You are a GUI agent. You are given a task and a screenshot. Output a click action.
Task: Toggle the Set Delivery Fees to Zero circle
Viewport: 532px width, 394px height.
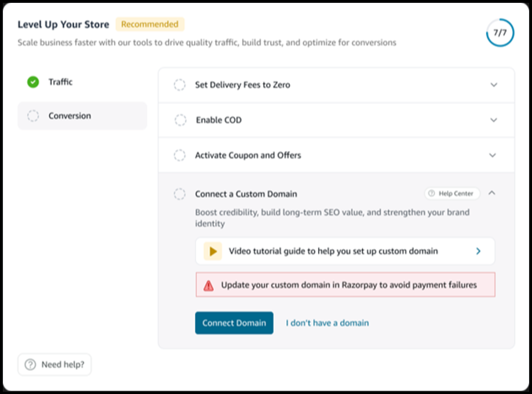pyautogui.click(x=179, y=85)
